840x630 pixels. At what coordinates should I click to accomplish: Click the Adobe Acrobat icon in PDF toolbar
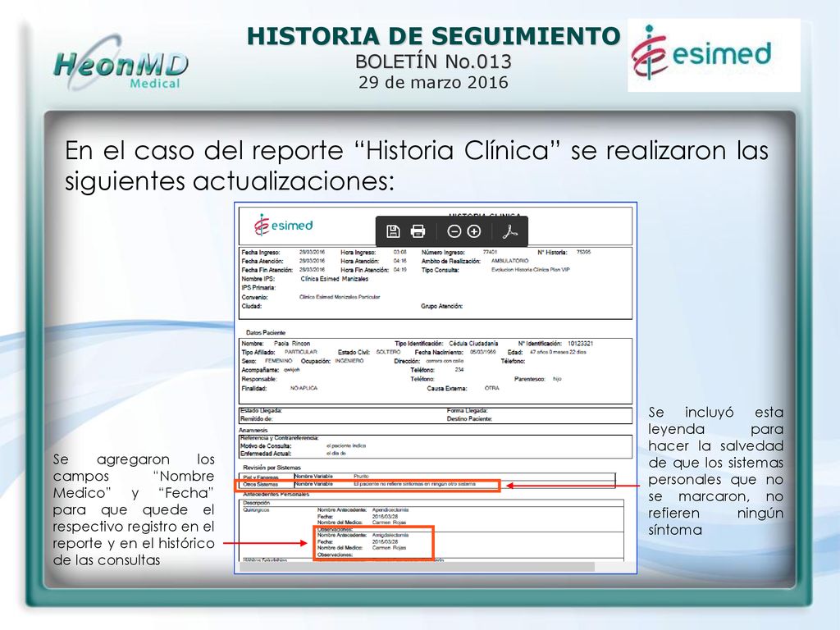[509, 231]
